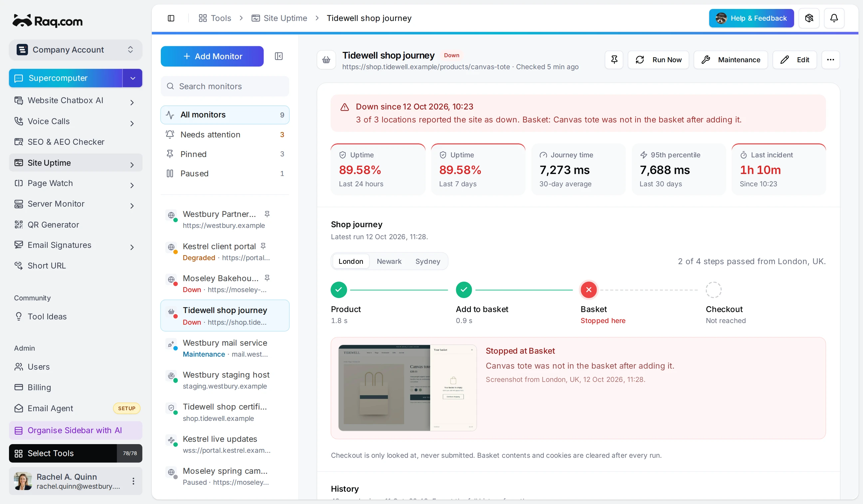Click the Raq.com logo
This screenshot has width=863, height=504.
(48, 21)
